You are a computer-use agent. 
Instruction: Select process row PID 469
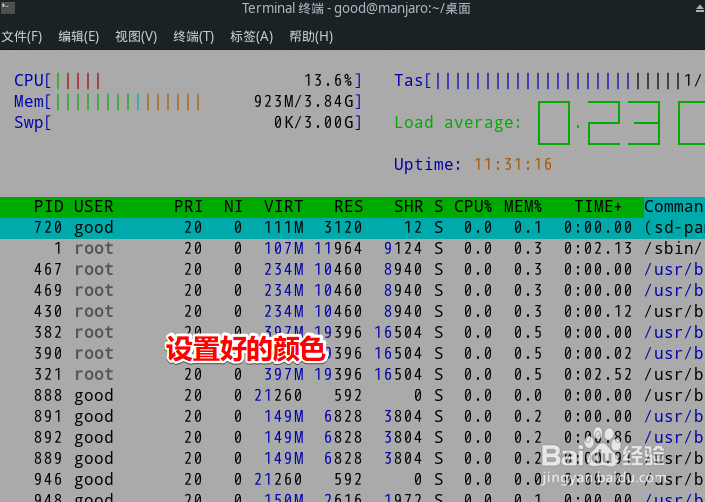[x=352, y=291]
